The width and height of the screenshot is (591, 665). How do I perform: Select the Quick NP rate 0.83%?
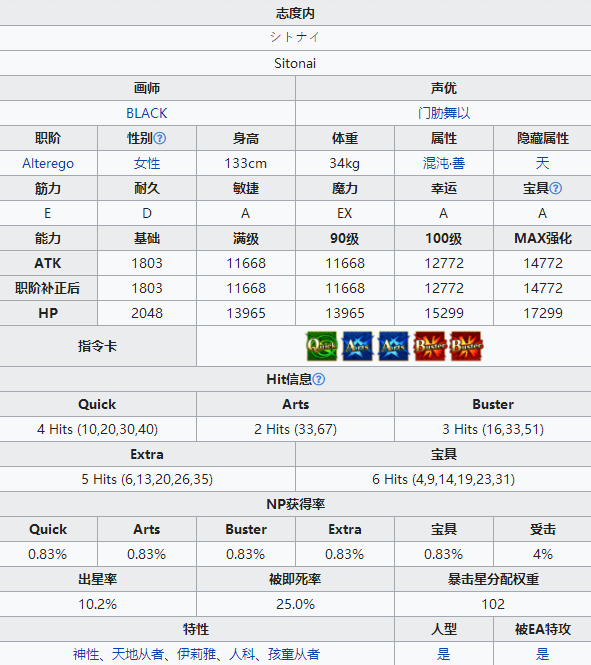47,554
